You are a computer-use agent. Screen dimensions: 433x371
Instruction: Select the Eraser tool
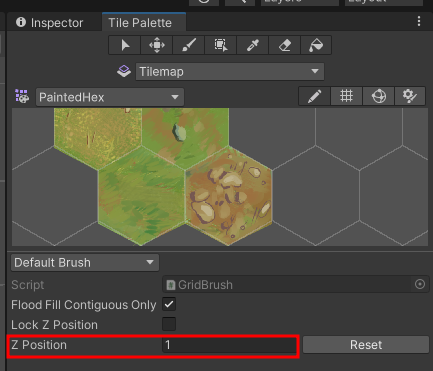coord(284,45)
